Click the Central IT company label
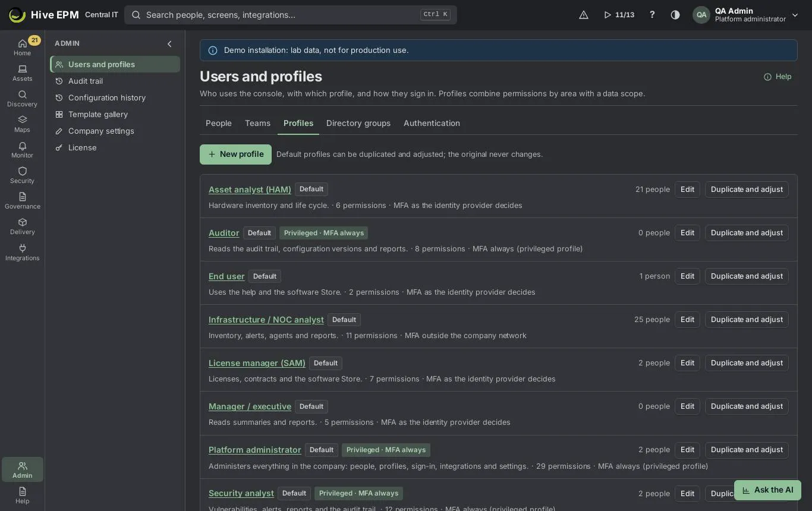The width and height of the screenshot is (812, 511). [x=102, y=15]
